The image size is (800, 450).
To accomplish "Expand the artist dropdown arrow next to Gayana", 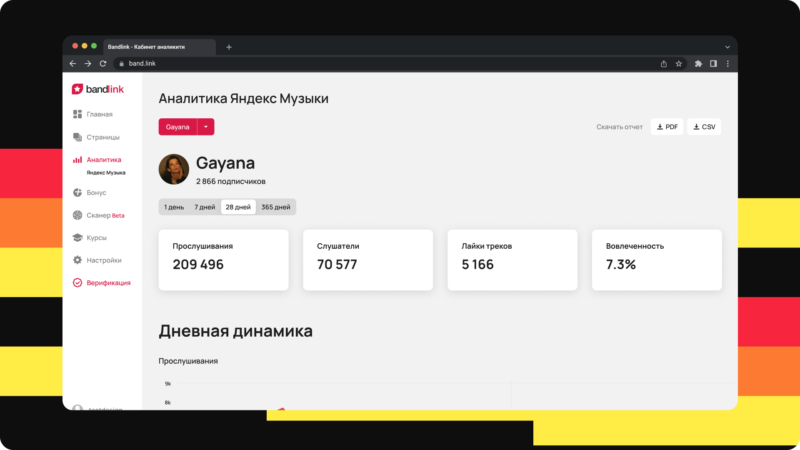I will click(x=205, y=127).
